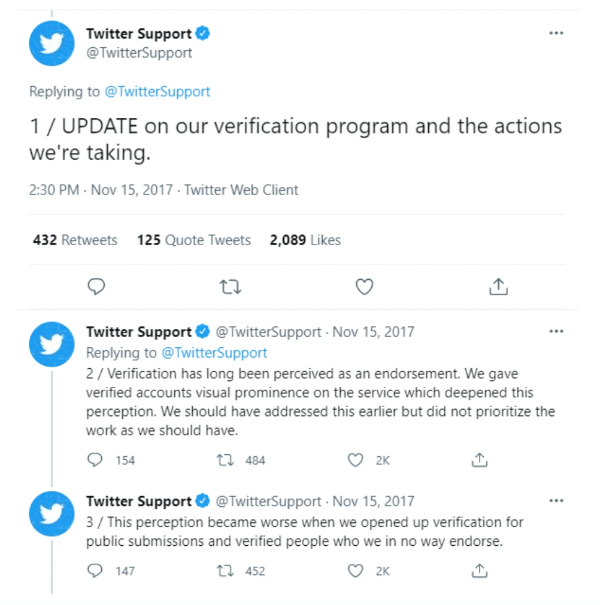
Task: Like the third tweet about public submissions
Action: click(x=355, y=571)
